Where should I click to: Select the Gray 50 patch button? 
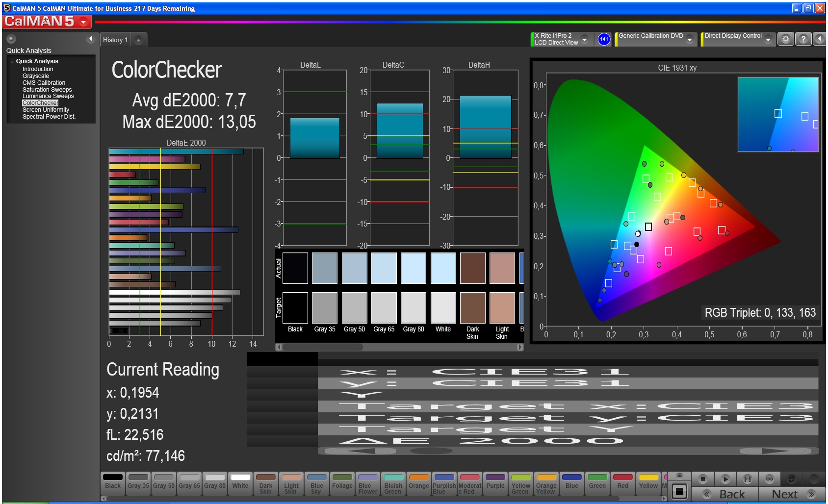click(x=164, y=483)
